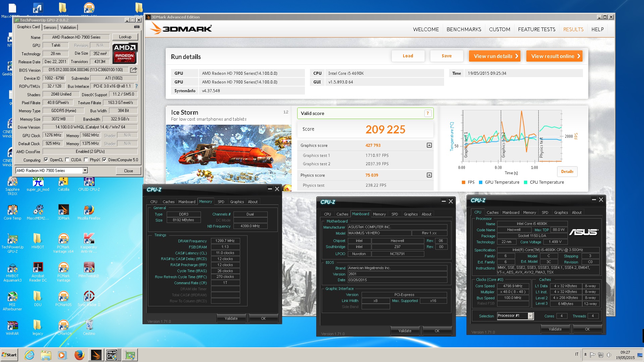Open WinRAR desktop icon

coord(12,328)
